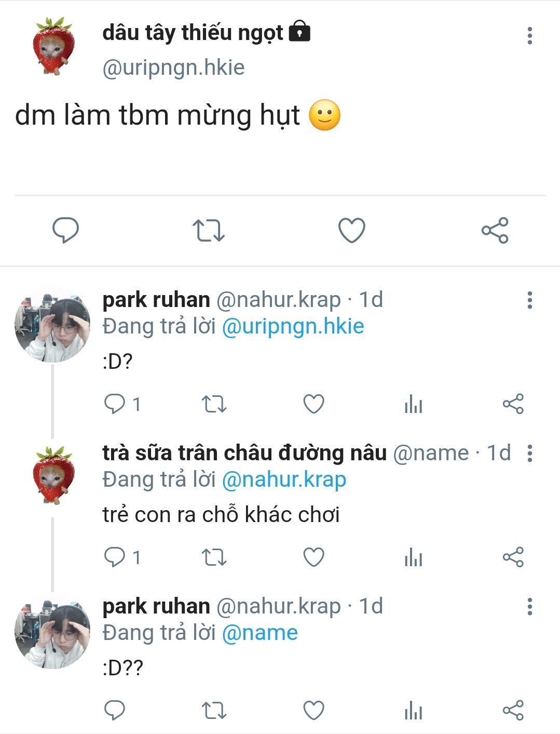560x734 pixels.
Task: Share the main post by @uripngn.hkie
Action: 495,230
